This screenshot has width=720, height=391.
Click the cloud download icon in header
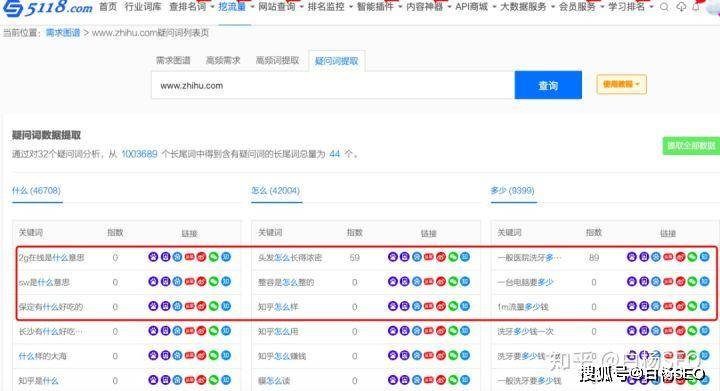[x=681, y=7]
